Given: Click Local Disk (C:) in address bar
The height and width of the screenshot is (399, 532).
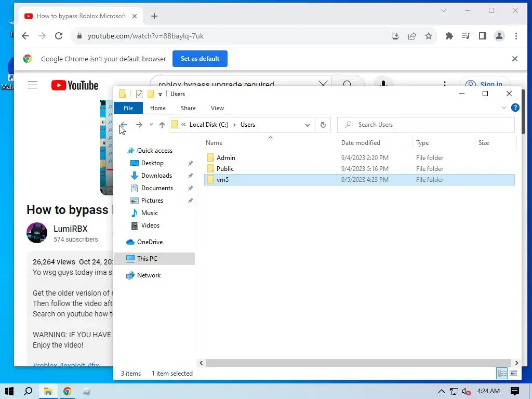Looking at the screenshot, I should coord(209,125).
